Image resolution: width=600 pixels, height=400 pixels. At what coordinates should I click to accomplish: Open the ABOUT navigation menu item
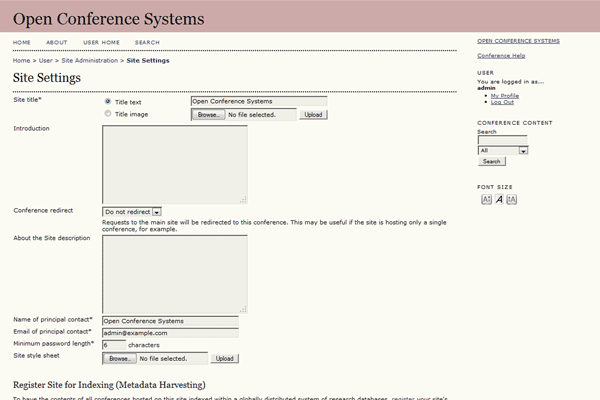tap(57, 43)
